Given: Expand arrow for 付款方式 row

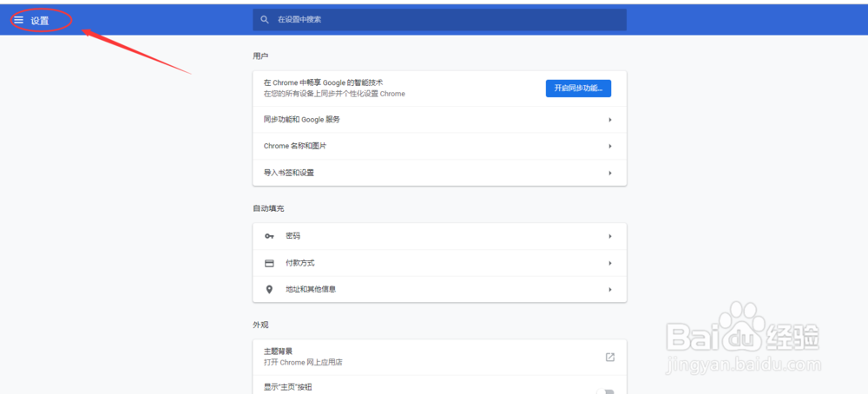Looking at the screenshot, I should 610,263.
